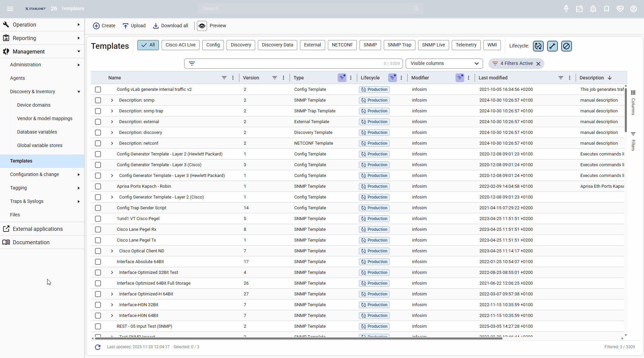The image size is (644, 358).
Task: Open the user account icon
Action: click(633, 9)
